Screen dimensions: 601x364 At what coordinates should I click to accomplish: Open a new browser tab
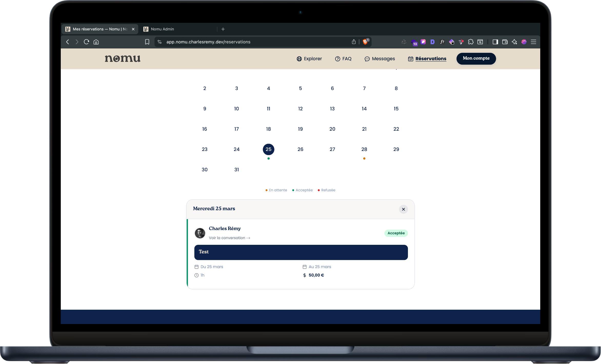(x=223, y=29)
